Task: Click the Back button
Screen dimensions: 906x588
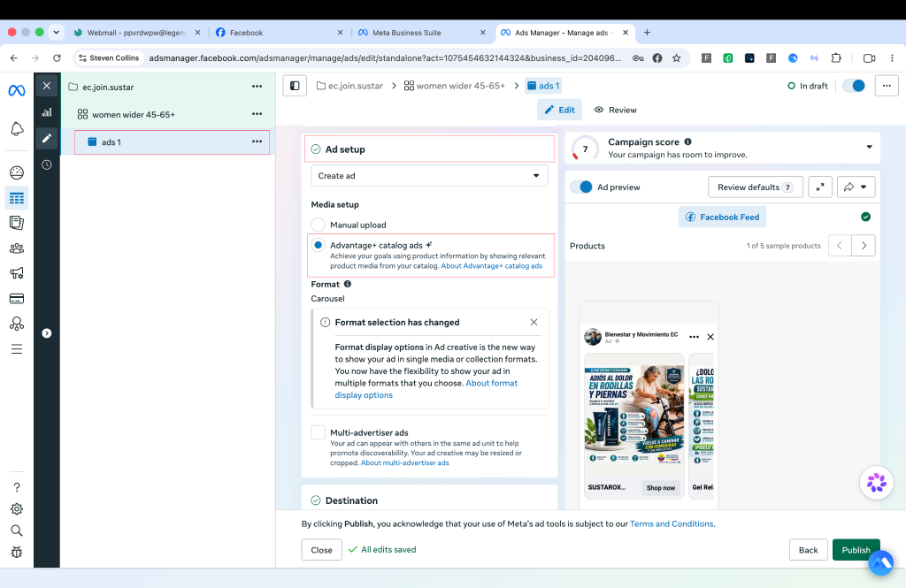Action: click(x=808, y=550)
